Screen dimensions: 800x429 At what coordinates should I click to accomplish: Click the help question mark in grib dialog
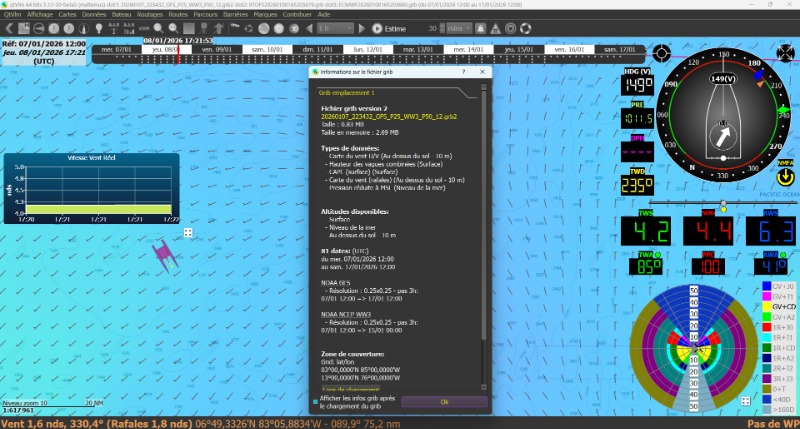click(x=463, y=73)
